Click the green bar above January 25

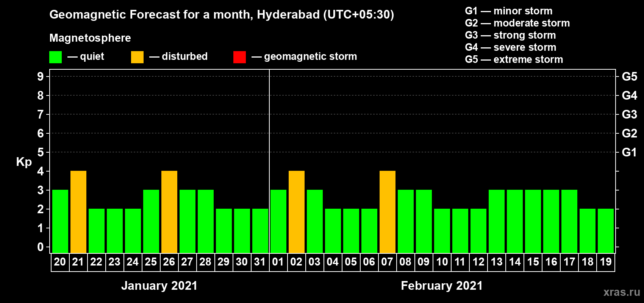151,222
